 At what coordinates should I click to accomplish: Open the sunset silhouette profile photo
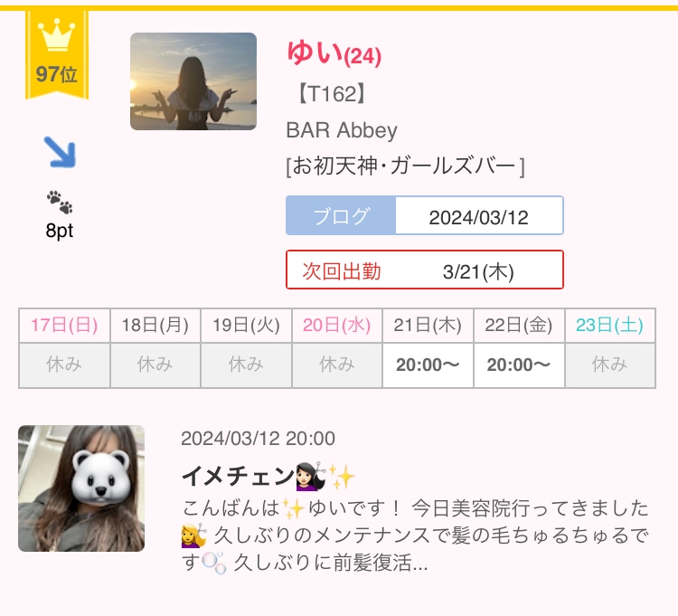pyautogui.click(x=193, y=81)
